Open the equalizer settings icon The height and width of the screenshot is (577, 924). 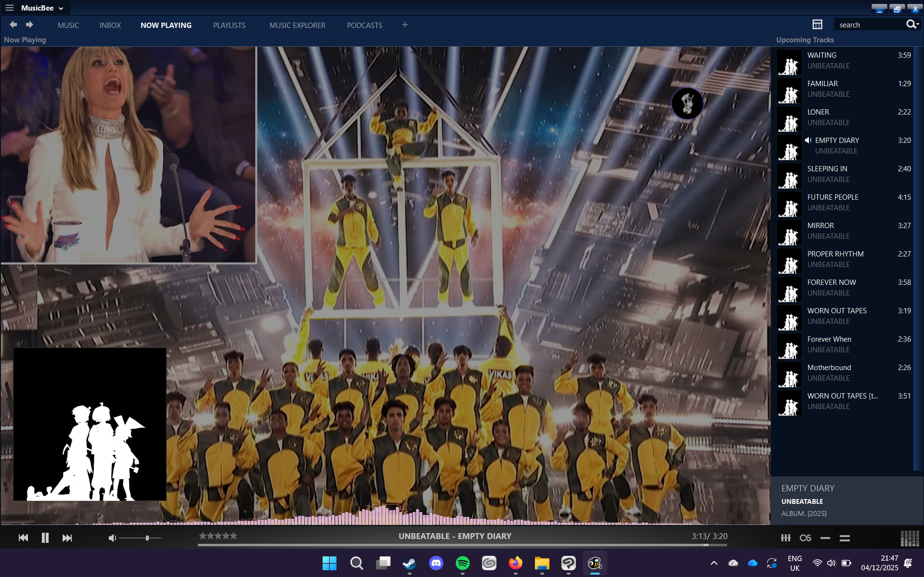(785, 538)
